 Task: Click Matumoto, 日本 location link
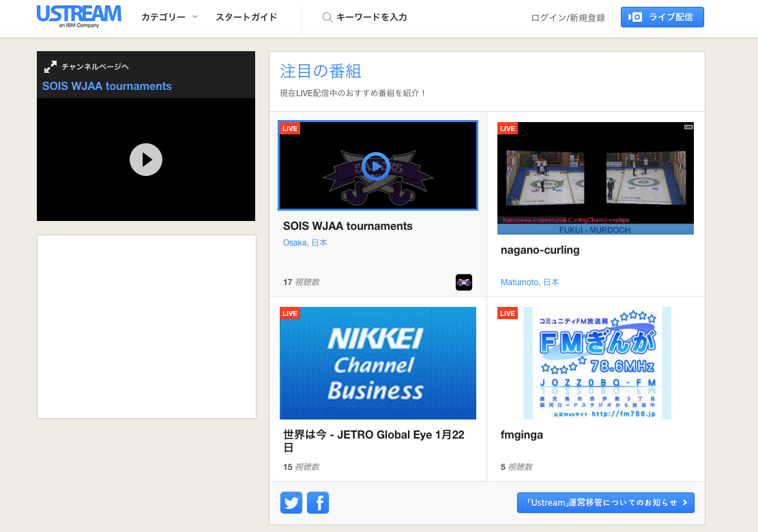pyautogui.click(x=530, y=282)
